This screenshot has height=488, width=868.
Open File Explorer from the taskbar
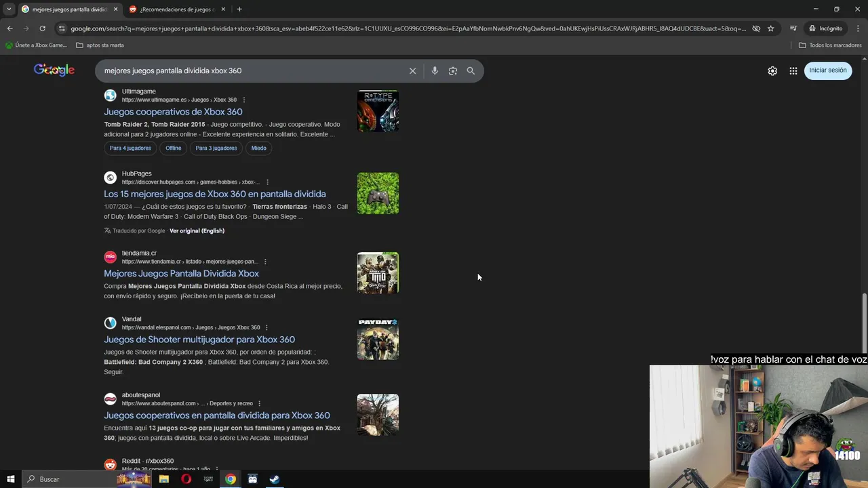163,479
